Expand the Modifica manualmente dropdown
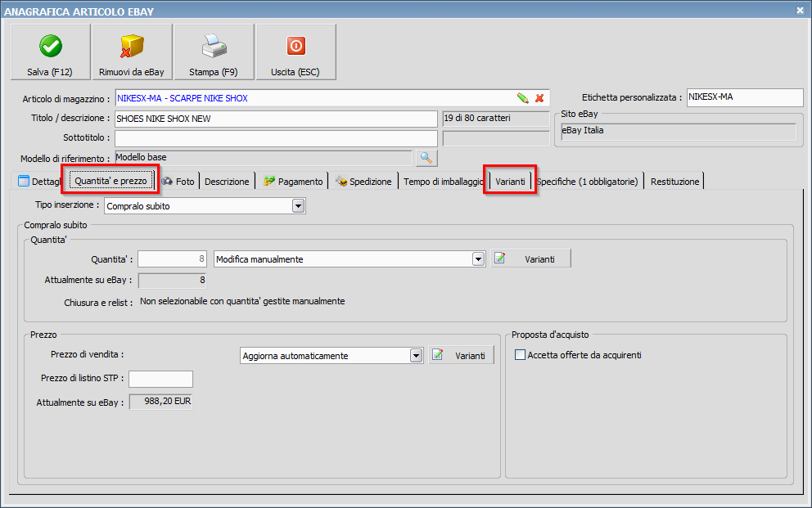Image resolution: width=812 pixels, height=508 pixels. tap(479, 259)
